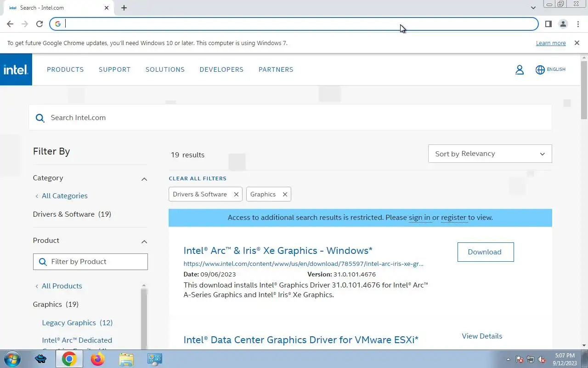
Task: Select Intel Arc Dedicated Graphics filter
Action: [x=77, y=340]
